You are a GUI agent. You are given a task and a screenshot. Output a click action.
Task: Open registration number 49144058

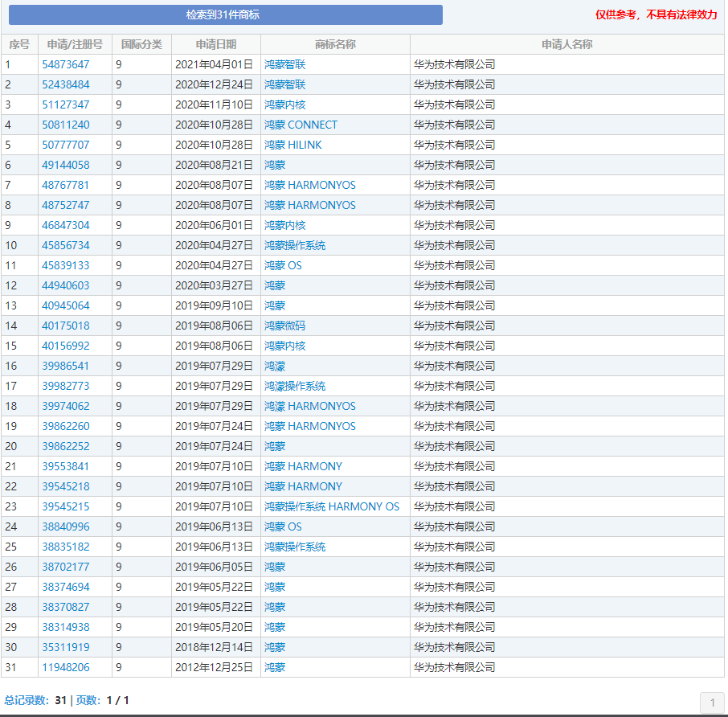pyautogui.click(x=65, y=165)
